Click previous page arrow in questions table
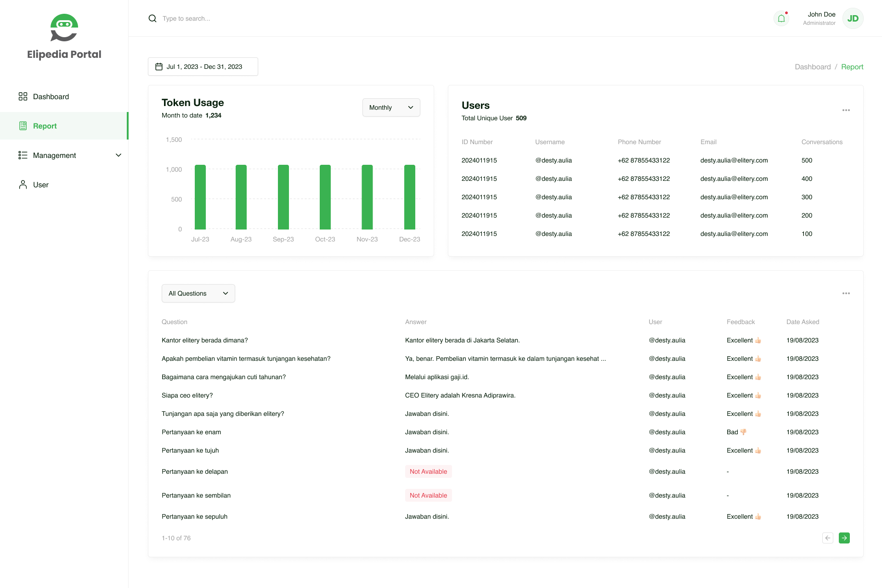The height and width of the screenshot is (588, 882). 828,538
